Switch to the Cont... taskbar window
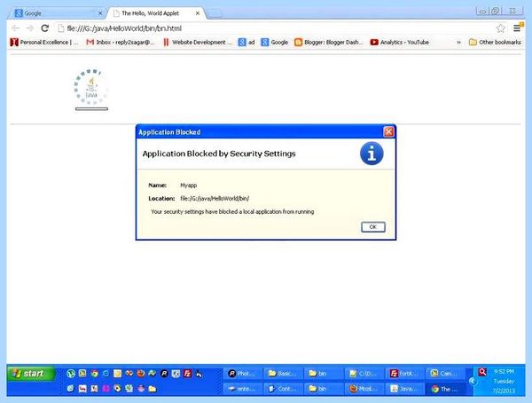Viewport: 532px width, 403px height. [282, 389]
